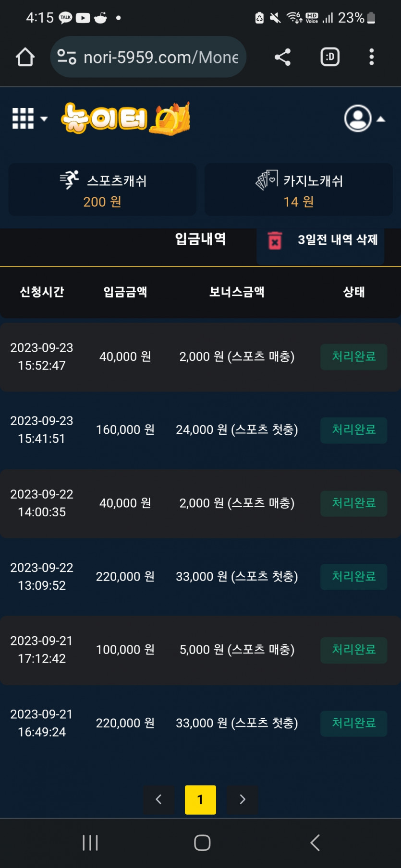The image size is (401, 868).
Task: Go to the previous page arrow
Action: [159, 799]
